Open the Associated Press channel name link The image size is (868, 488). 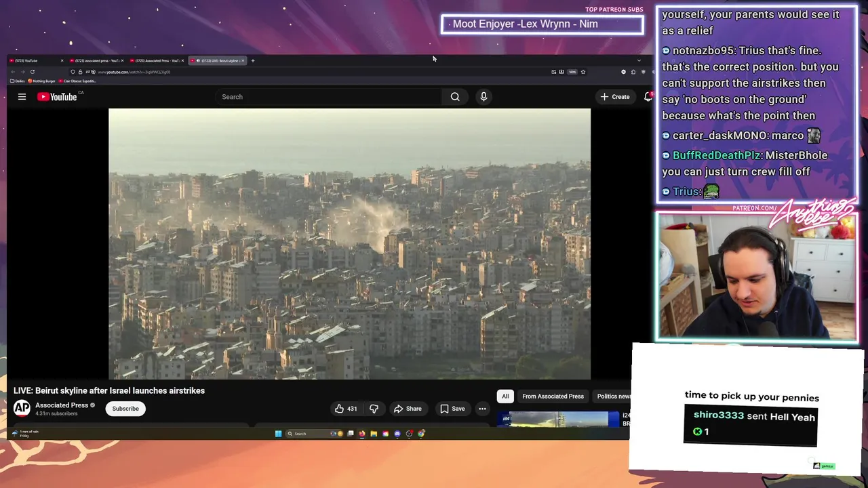(62, 405)
